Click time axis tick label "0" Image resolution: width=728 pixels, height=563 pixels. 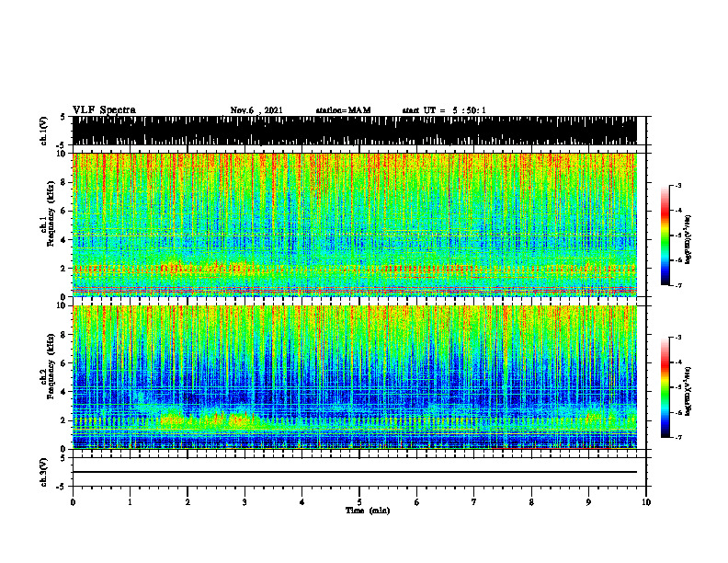[73, 502]
